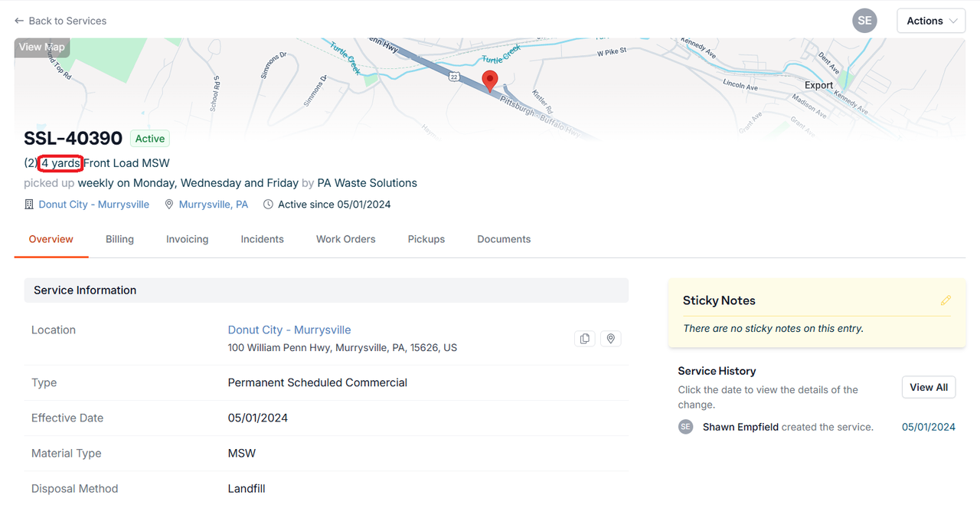The image size is (980, 505).
Task: Go back to Services
Action: coord(60,21)
